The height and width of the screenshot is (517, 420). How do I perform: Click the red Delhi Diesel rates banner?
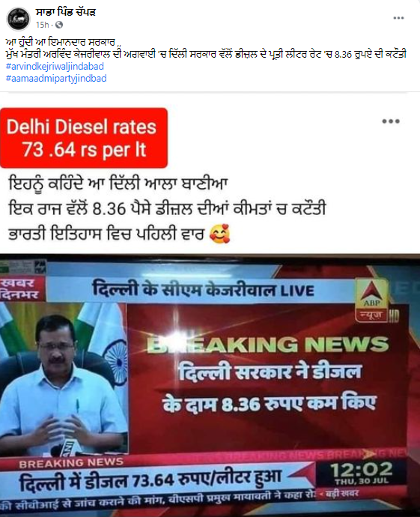pos(84,138)
